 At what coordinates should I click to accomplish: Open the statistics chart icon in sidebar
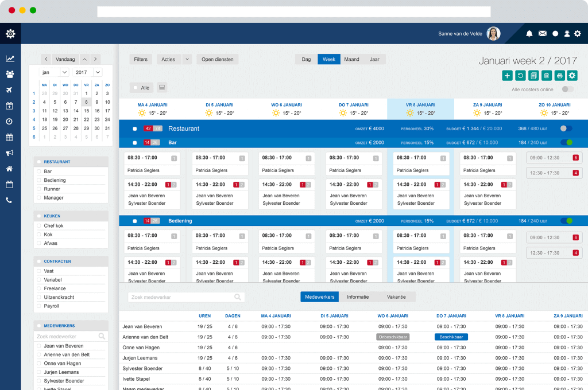10,58
